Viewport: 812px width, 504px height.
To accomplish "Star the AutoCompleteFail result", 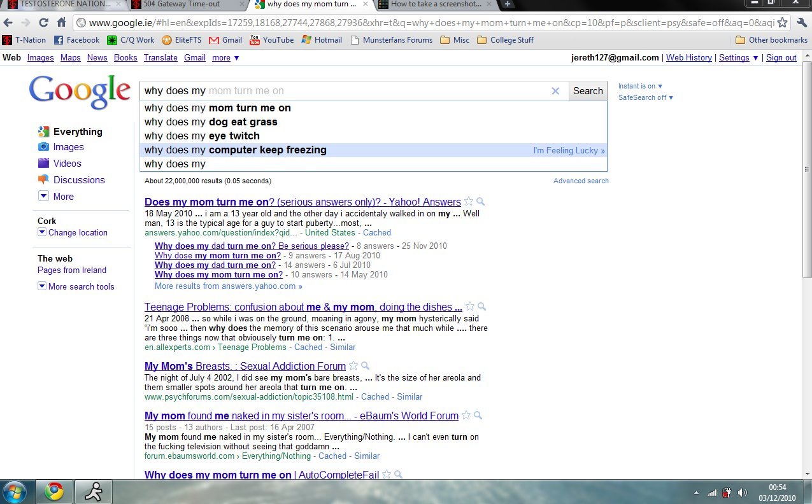I will pyautogui.click(x=387, y=474).
